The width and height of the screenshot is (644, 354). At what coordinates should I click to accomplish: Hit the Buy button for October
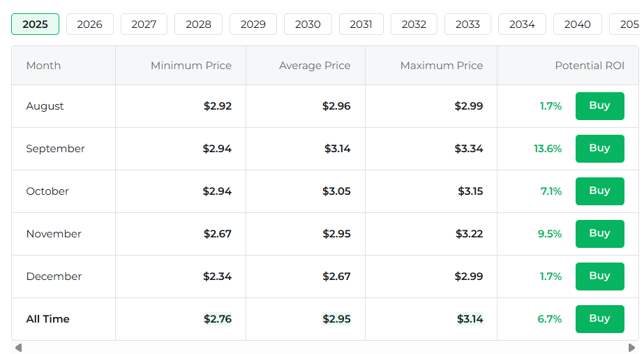(599, 191)
